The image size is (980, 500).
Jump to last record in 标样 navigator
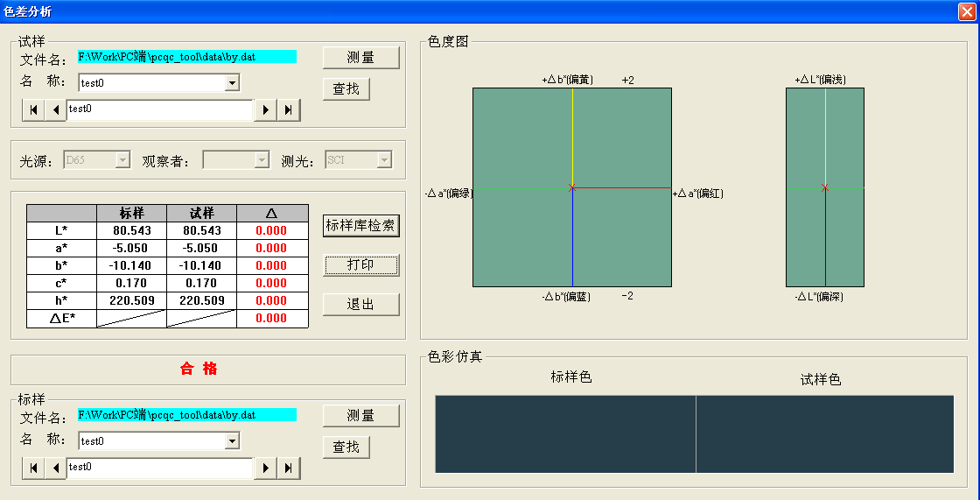pos(288,468)
